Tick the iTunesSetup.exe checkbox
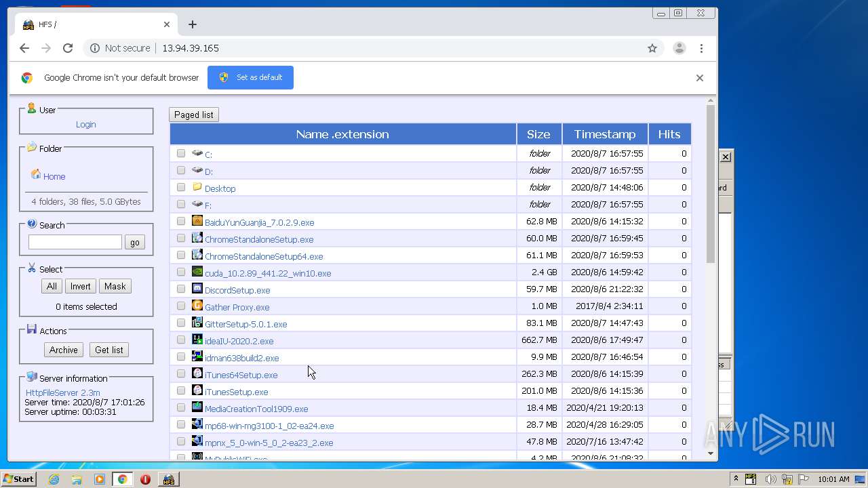 [x=181, y=390]
